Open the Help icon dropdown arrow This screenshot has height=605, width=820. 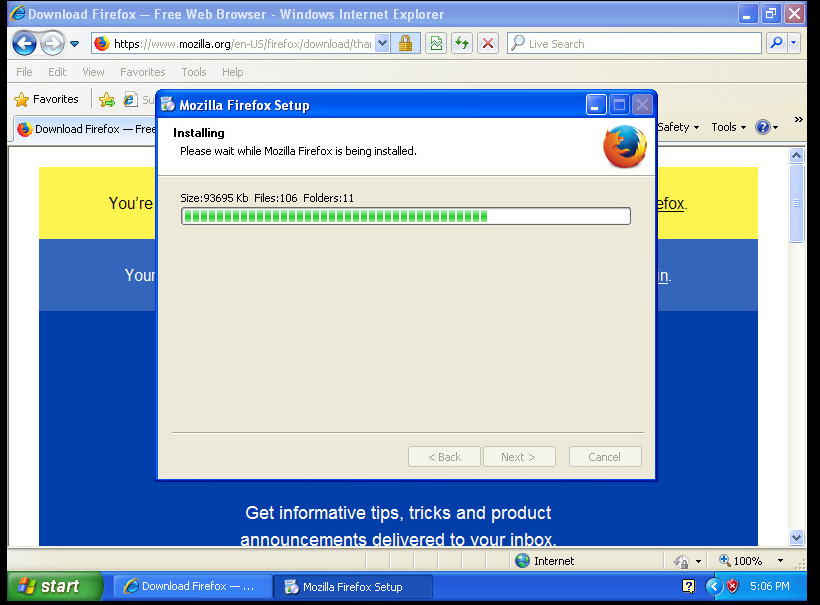[x=776, y=128]
